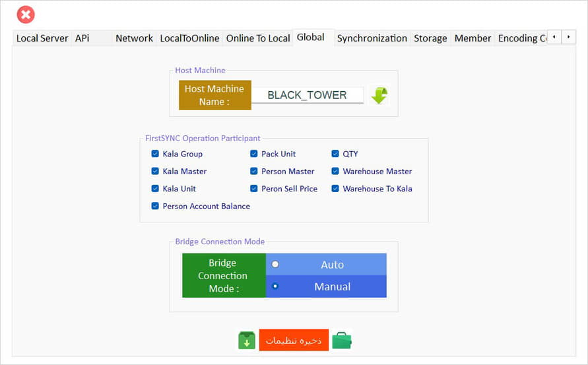Click green briefcase icon right of save button
588x365 pixels.
pos(342,340)
